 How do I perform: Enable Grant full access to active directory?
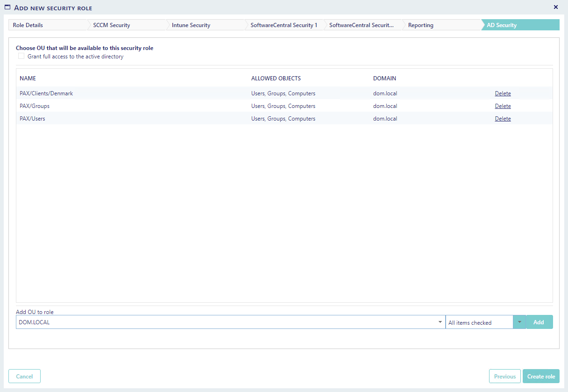(21, 56)
